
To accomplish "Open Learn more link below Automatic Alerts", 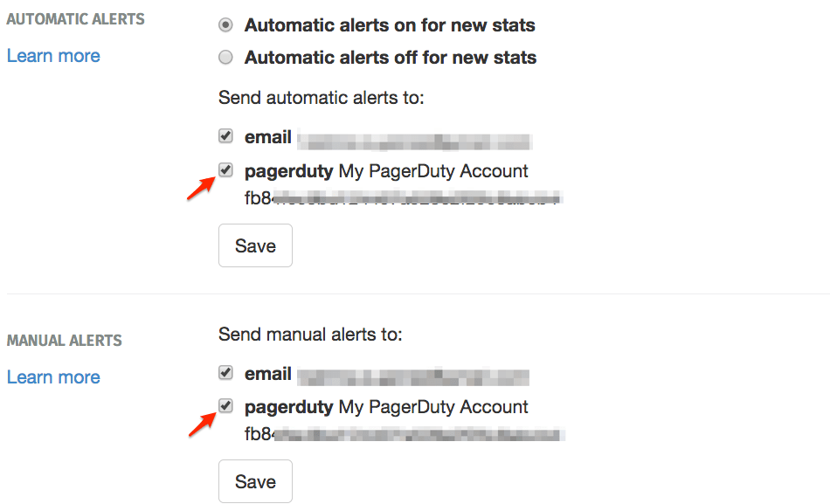I will pos(53,56).
